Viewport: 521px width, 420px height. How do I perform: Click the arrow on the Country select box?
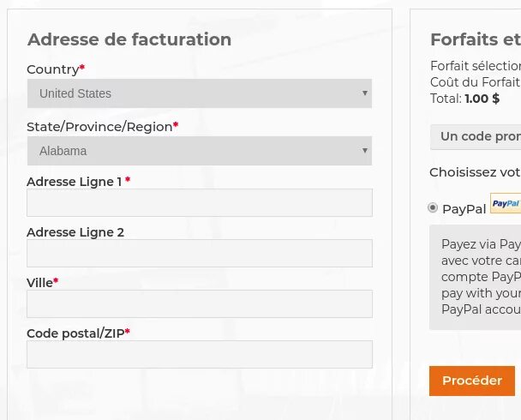tap(365, 93)
